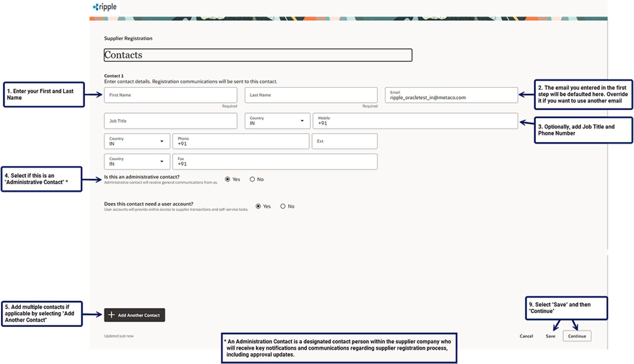Click the Phone number field
The image size is (634, 364).
(x=241, y=141)
